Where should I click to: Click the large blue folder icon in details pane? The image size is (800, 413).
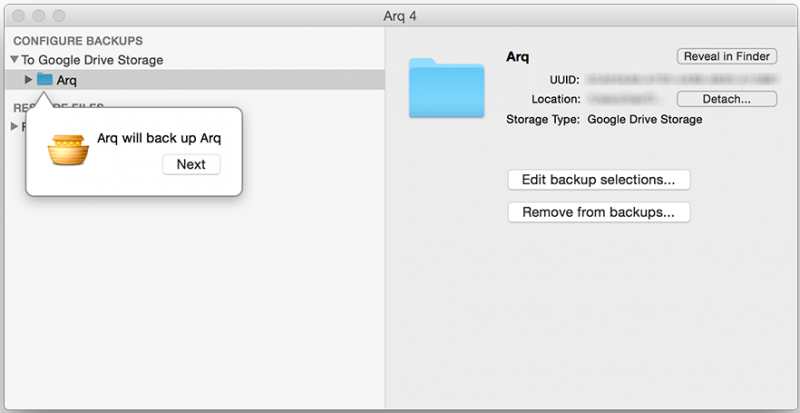(x=445, y=88)
